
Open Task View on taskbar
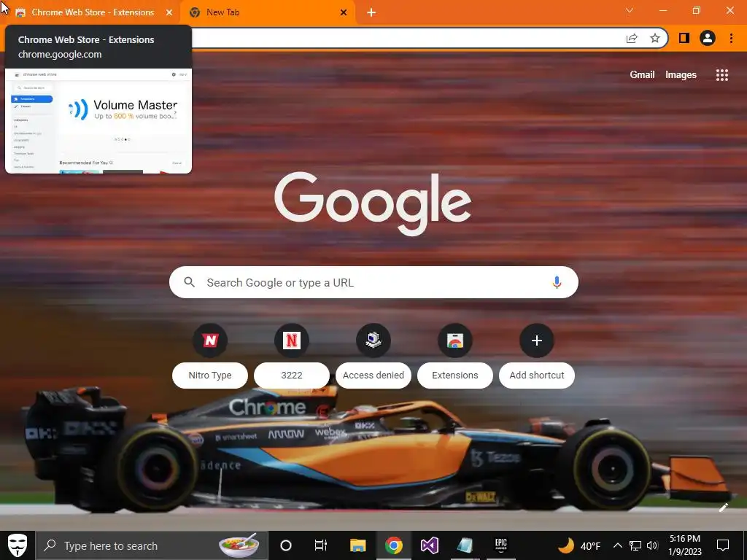click(321, 545)
